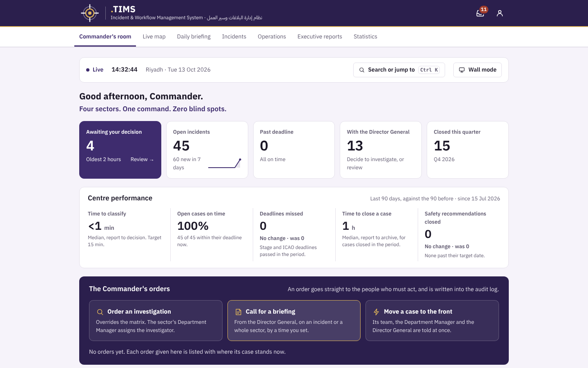Click "Safety recommendations closed" label
The height and width of the screenshot is (368, 588).
click(x=455, y=218)
